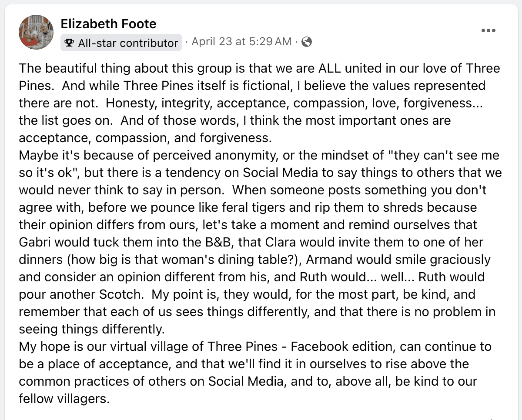Open Elizabeth Foote's profile picture
522x420 pixels.
[x=36, y=32]
